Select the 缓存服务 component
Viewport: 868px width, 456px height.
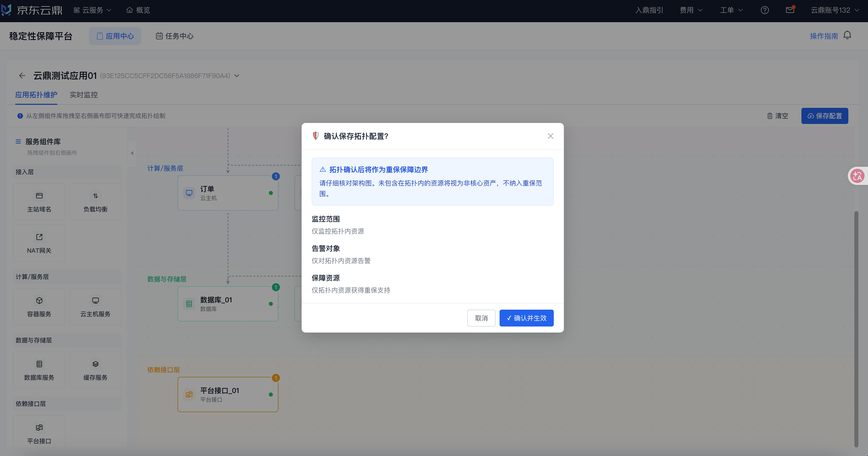click(95, 370)
